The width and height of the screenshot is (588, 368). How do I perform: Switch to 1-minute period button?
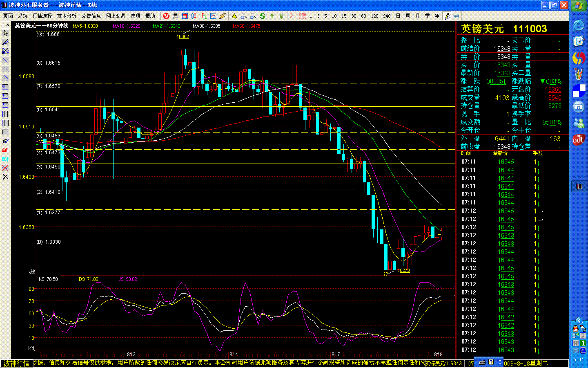311,16
